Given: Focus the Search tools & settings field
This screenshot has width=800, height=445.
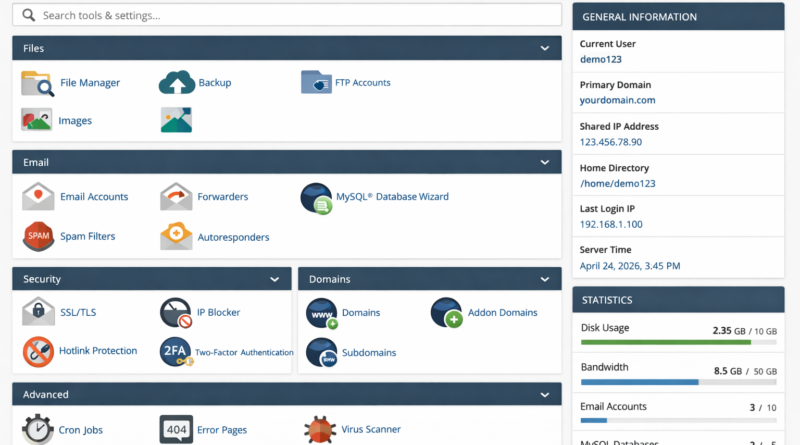Looking at the screenshot, I should tap(287, 15).
